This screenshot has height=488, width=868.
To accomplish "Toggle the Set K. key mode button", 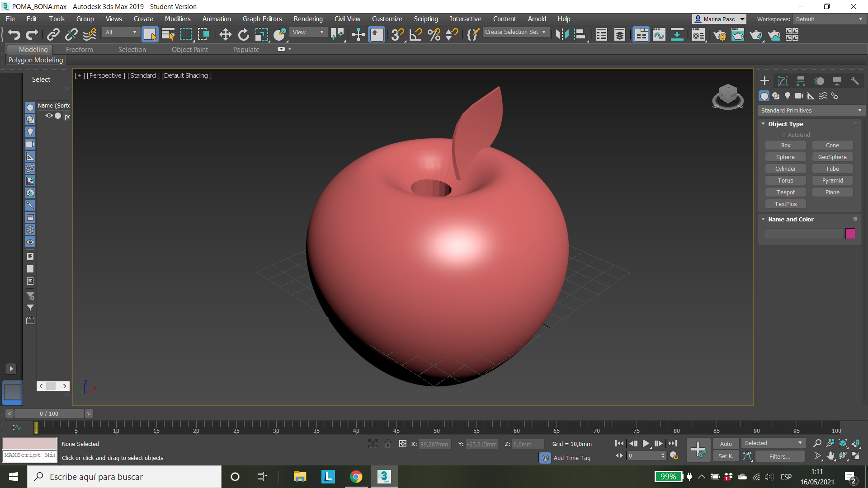I will pyautogui.click(x=726, y=456).
